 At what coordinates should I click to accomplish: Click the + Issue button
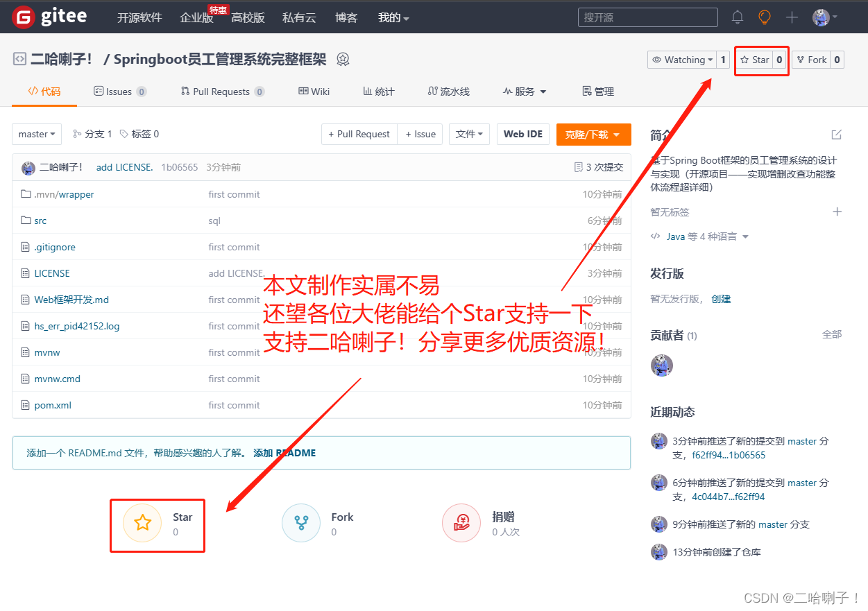[420, 134]
